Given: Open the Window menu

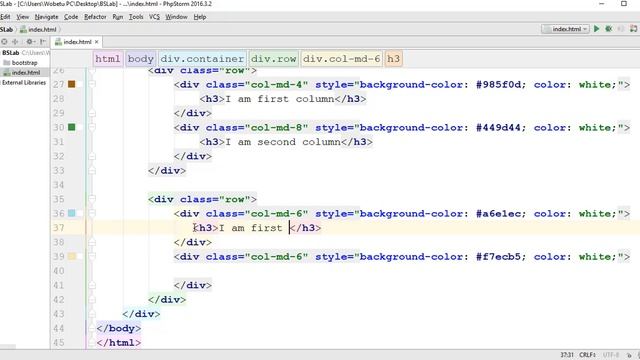Looking at the screenshot, I should pos(176,17).
